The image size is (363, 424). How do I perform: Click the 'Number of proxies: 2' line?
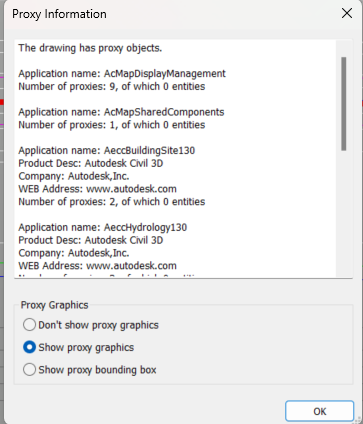click(x=112, y=202)
